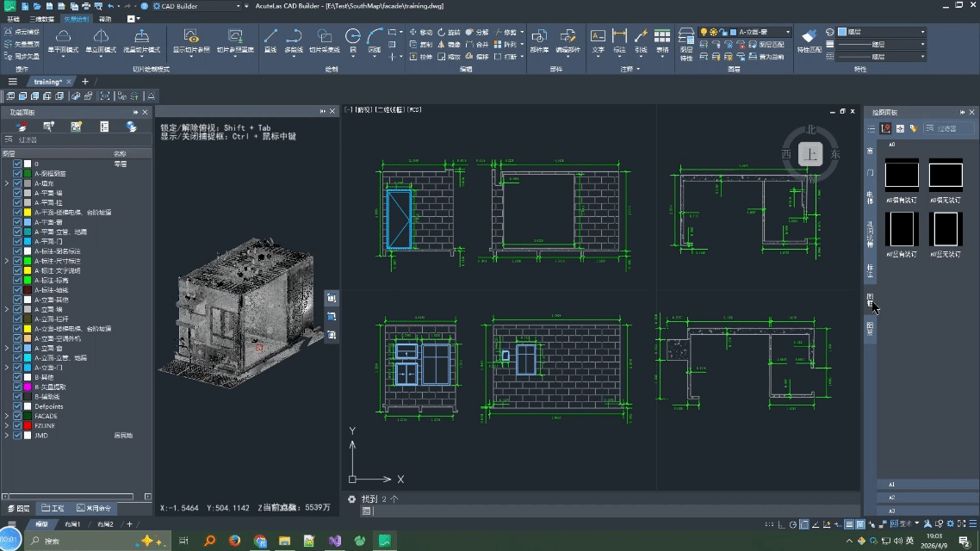Image resolution: width=980 pixels, height=551 pixels.
Task: Open the training* drawing tab
Action: click(48, 82)
